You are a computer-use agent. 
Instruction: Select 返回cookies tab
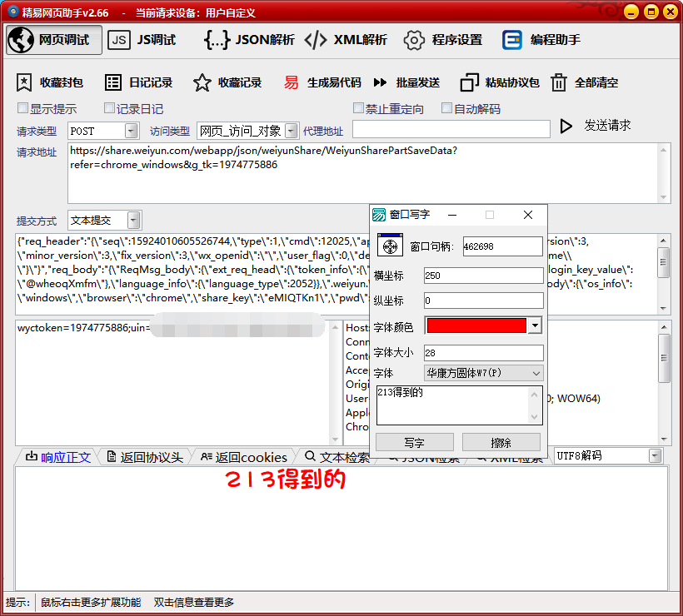(244, 457)
